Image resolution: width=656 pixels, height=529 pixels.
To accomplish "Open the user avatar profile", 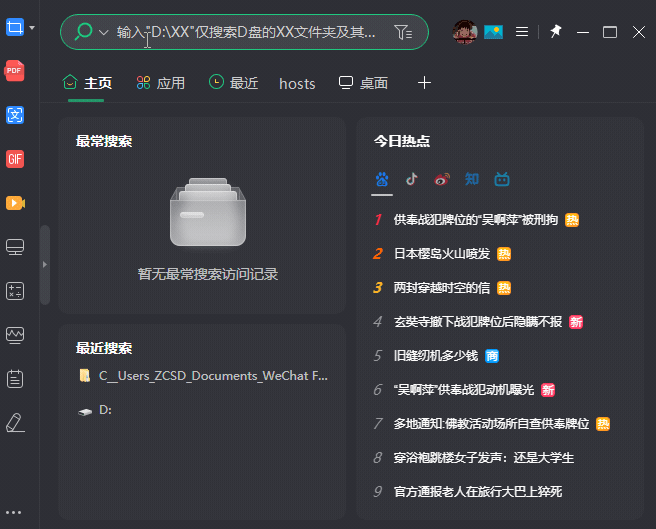I will click(x=465, y=32).
